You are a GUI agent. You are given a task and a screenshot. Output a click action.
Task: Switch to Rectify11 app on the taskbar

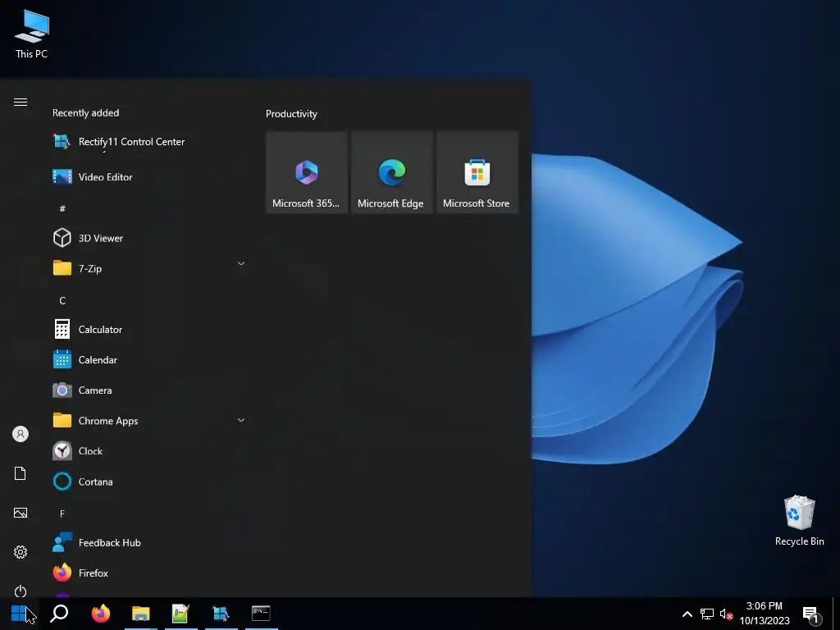pos(221,614)
